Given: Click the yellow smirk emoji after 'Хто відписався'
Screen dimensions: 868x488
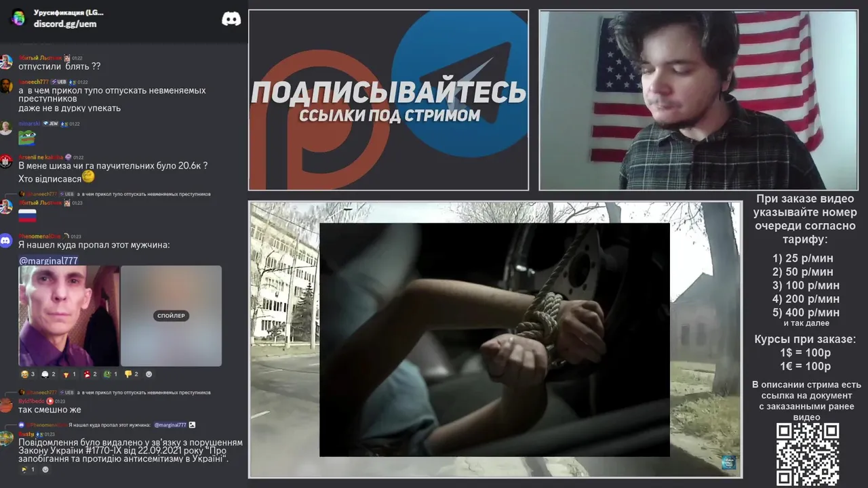Looking at the screenshot, I should (88, 176).
